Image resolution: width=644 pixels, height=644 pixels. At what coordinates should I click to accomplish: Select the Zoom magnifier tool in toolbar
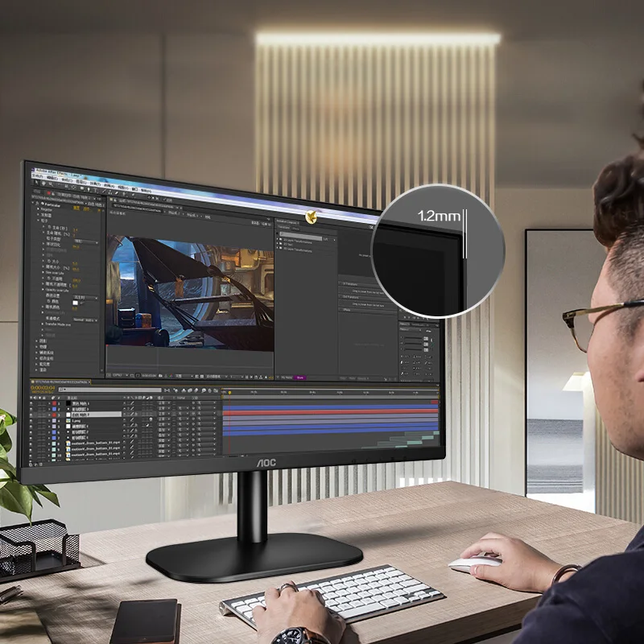tap(51, 184)
